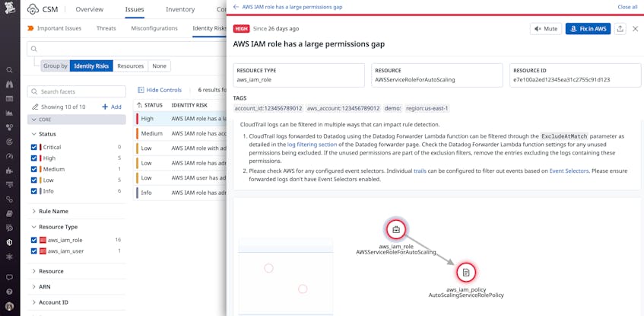This screenshot has height=316, width=644.
Task: Open the chain-link icon in sidebar
Action: (9, 199)
